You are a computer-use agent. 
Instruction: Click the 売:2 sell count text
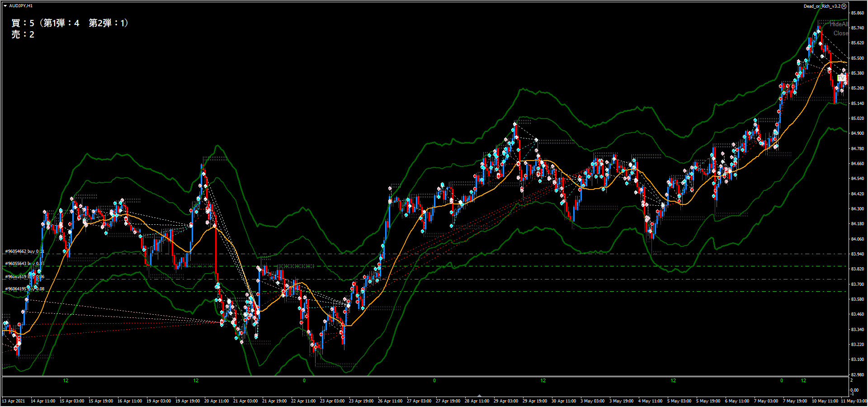pyautogui.click(x=23, y=35)
